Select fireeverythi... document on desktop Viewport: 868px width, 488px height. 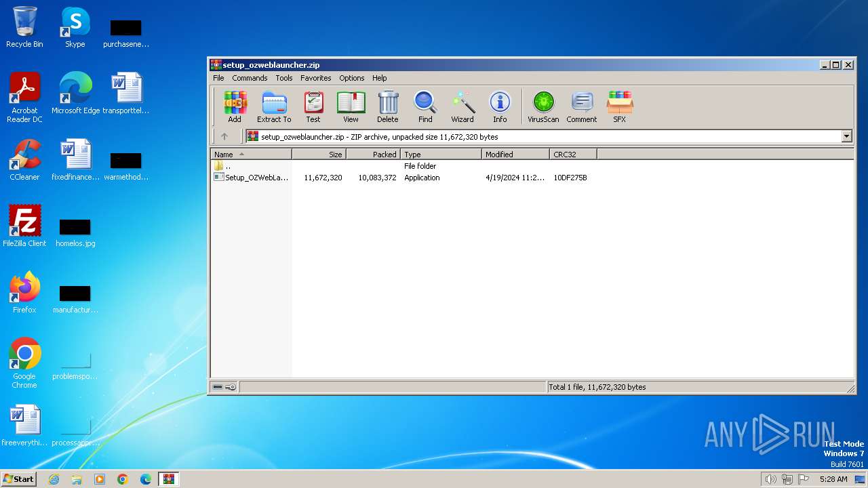coord(24,426)
